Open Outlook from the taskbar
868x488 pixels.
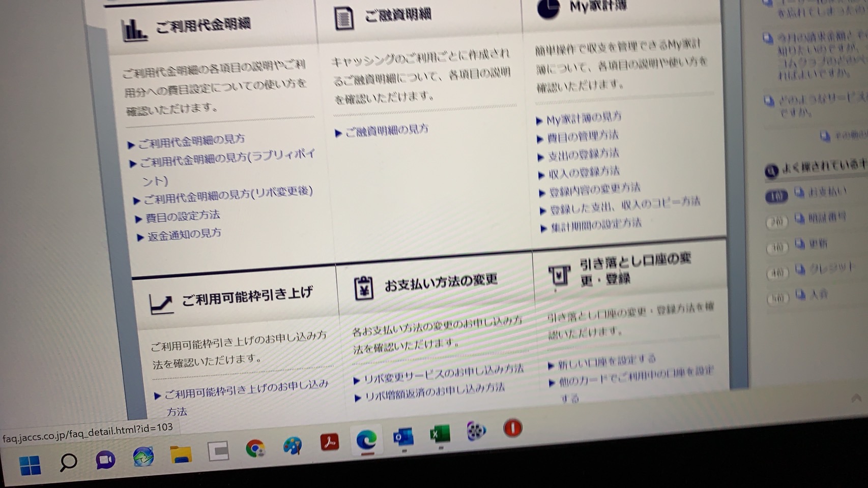403,437
